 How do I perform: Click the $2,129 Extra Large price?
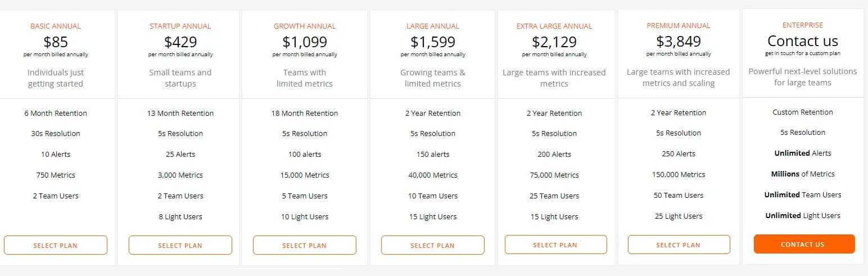[x=554, y=42]
